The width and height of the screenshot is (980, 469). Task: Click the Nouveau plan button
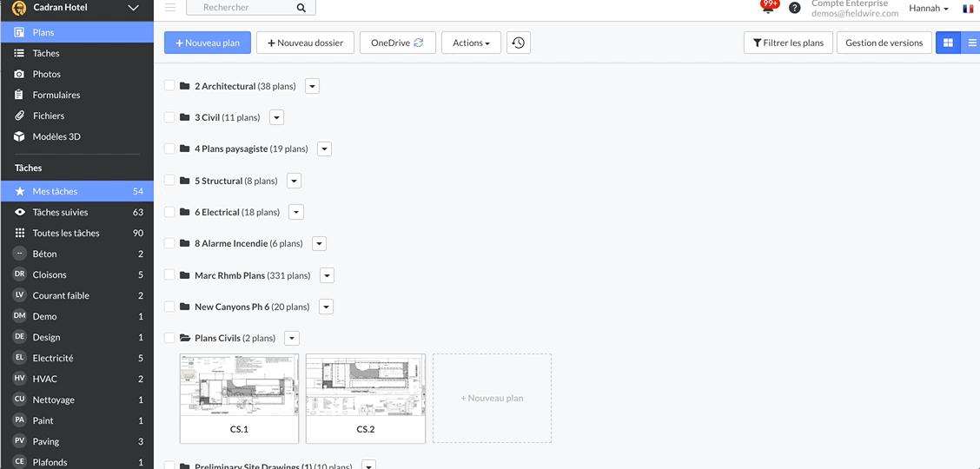tap(208, 43)
